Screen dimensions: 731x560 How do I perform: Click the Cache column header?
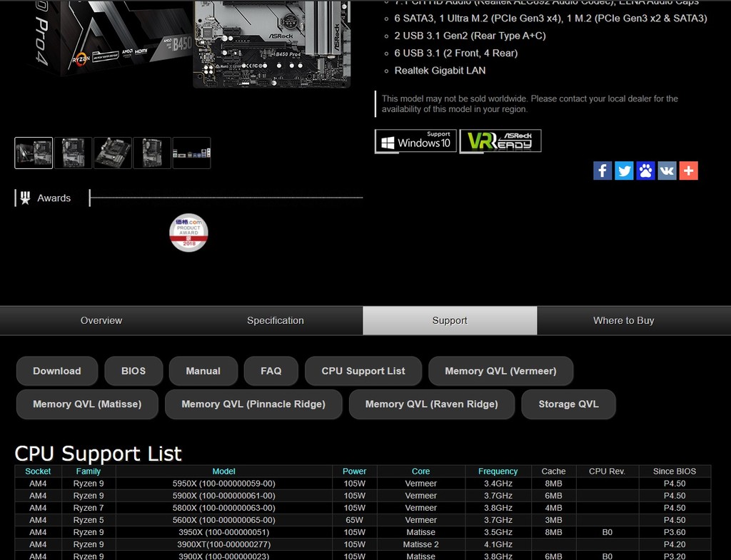553,472
